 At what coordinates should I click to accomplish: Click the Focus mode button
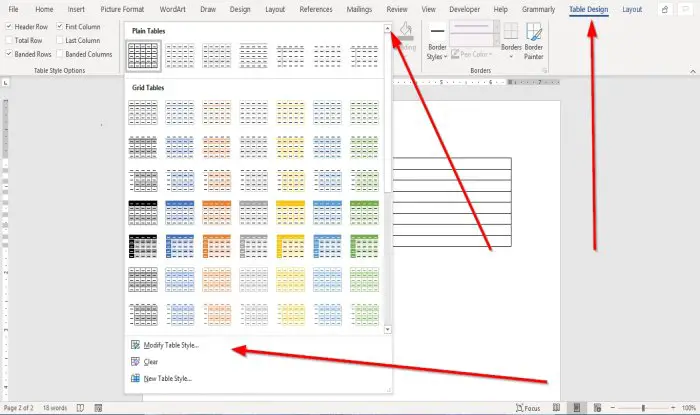tap(528, 408)
